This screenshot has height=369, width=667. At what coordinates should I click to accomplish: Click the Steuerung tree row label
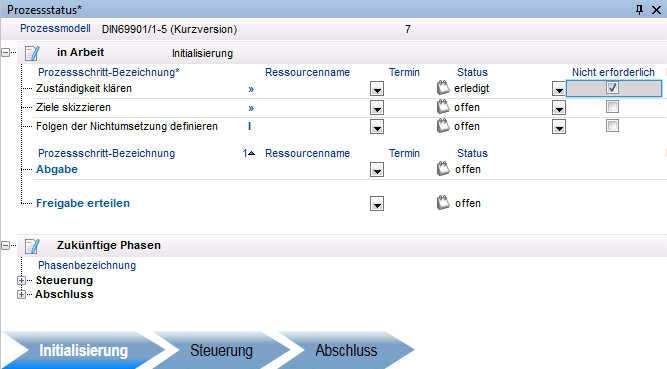(x=64, y=280)
